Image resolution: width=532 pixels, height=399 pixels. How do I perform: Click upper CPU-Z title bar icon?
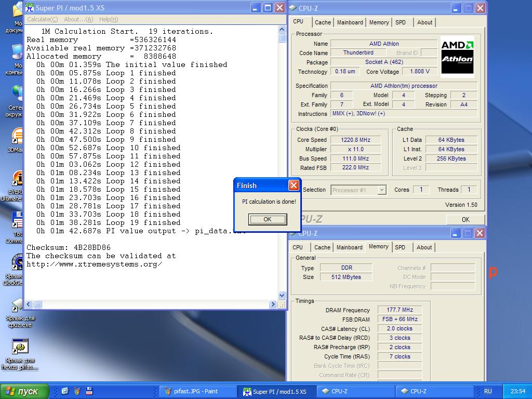[x=293, y=8]
